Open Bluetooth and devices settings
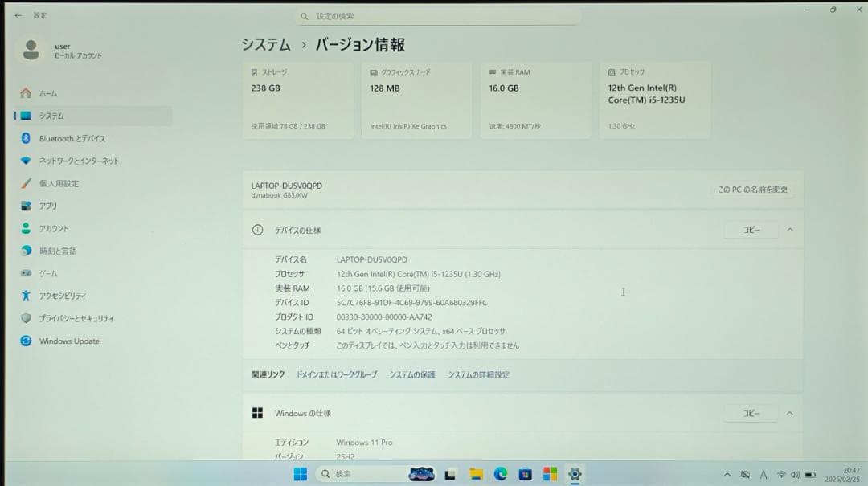Screen dimensions: 868x486 click(x=93, y=138)
